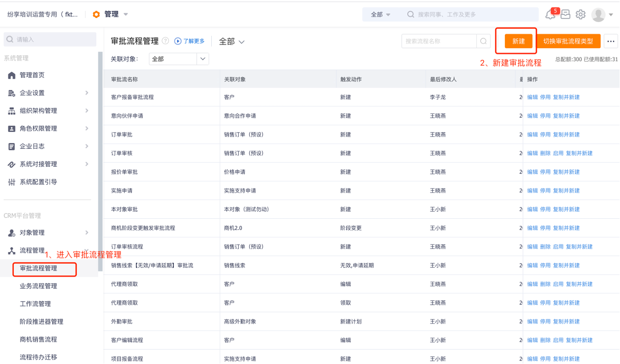Image resolution: width=620 pixels, height=364 pixels.
Task: Click the search magnifier button beside flow name
Action: 483,41
